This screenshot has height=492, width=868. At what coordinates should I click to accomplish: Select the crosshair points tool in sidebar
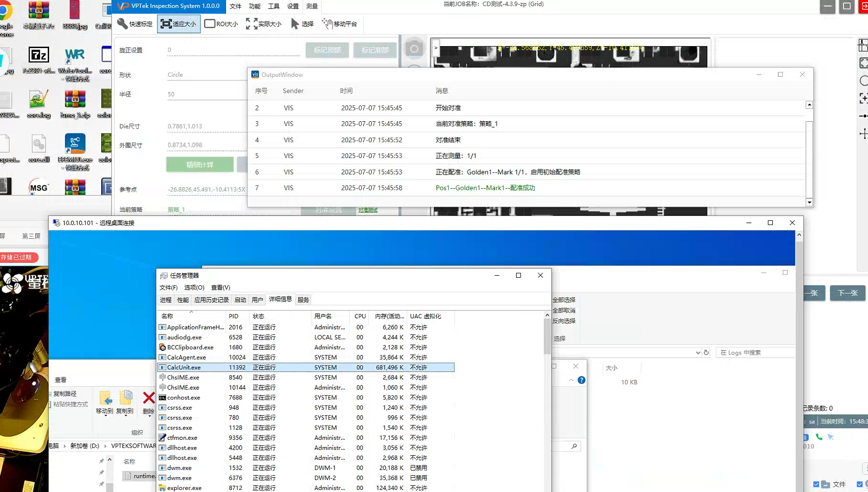863,133
